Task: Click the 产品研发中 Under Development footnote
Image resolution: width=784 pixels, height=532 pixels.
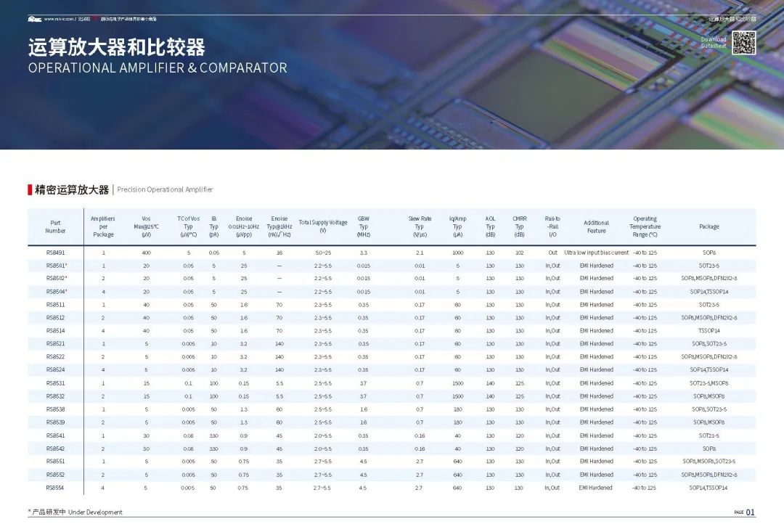Action: pos(75,512)
